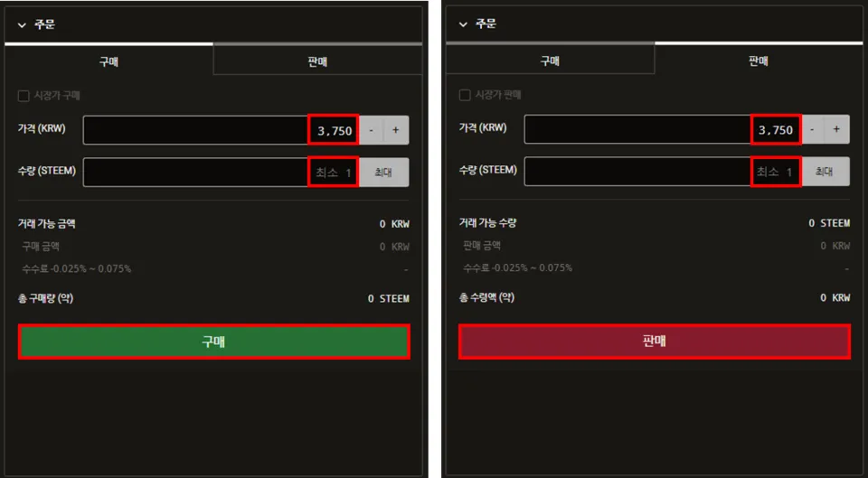Increase buy price with plus button
The image size is (868, 478).
coord(396,130)
